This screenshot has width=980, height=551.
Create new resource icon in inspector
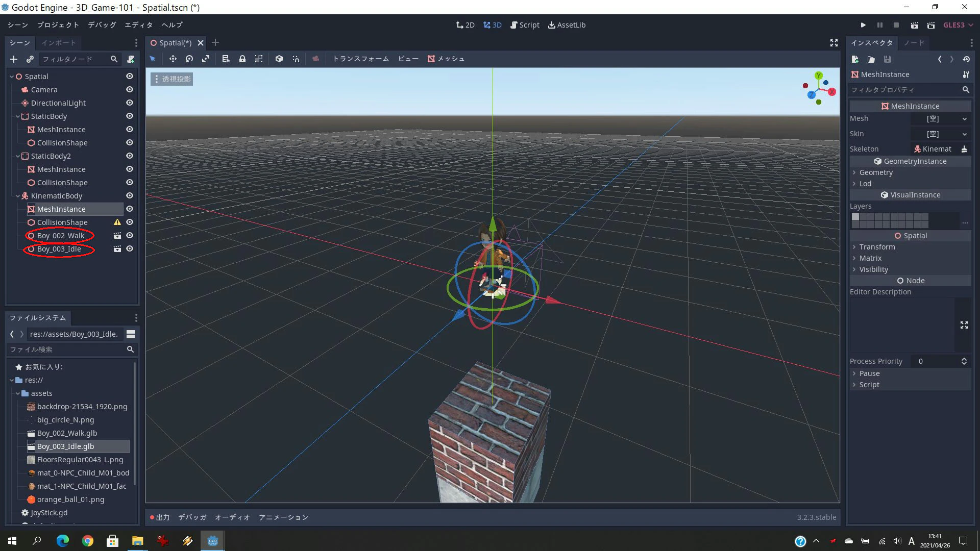pos(855,59)
